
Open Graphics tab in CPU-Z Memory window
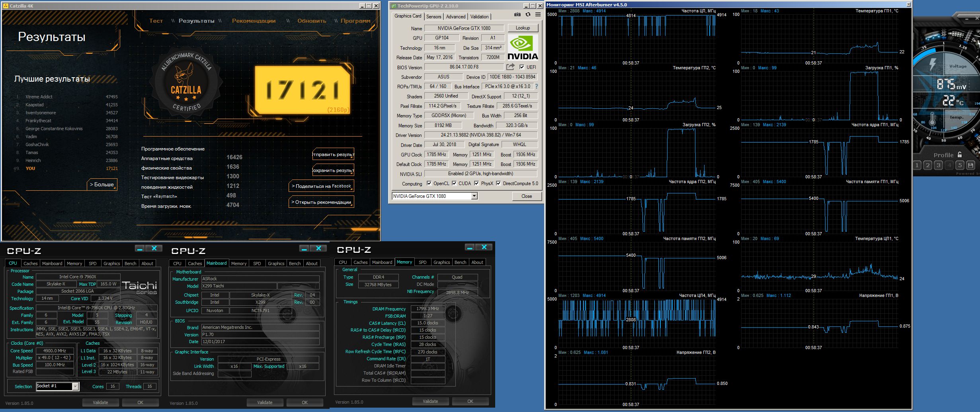pos(441,262)
